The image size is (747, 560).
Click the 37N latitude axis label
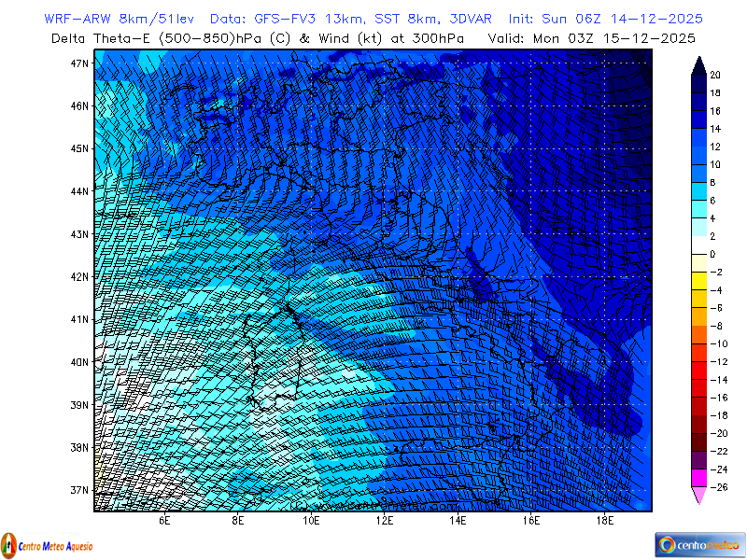[x=79, y=490]
